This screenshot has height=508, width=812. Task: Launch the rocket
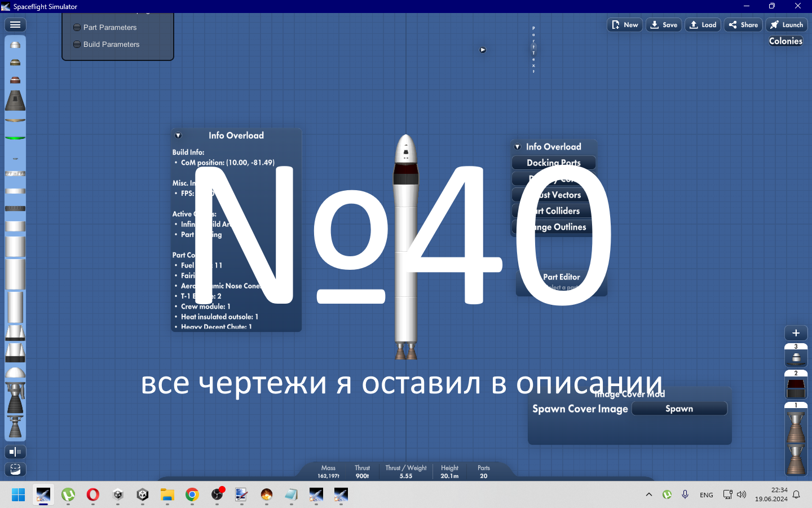tap(787, 25)
